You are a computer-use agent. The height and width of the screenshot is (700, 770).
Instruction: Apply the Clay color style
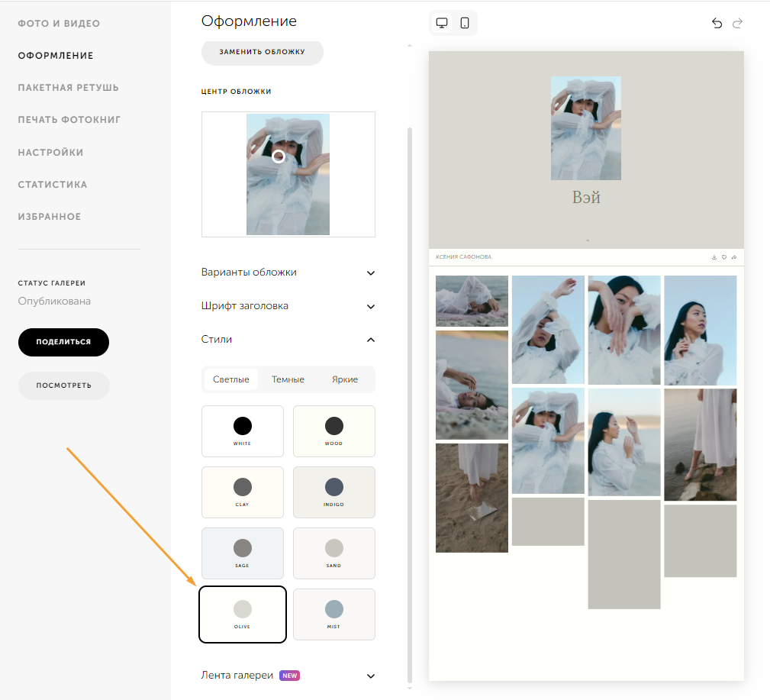(243, 492)
